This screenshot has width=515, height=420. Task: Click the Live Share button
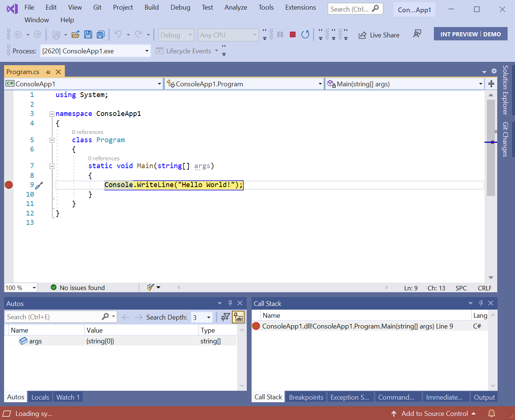tap(379, 35)
